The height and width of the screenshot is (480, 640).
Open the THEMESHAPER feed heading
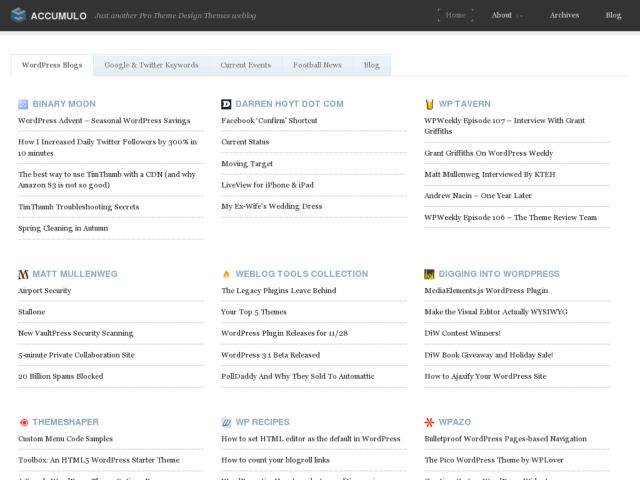65,422
